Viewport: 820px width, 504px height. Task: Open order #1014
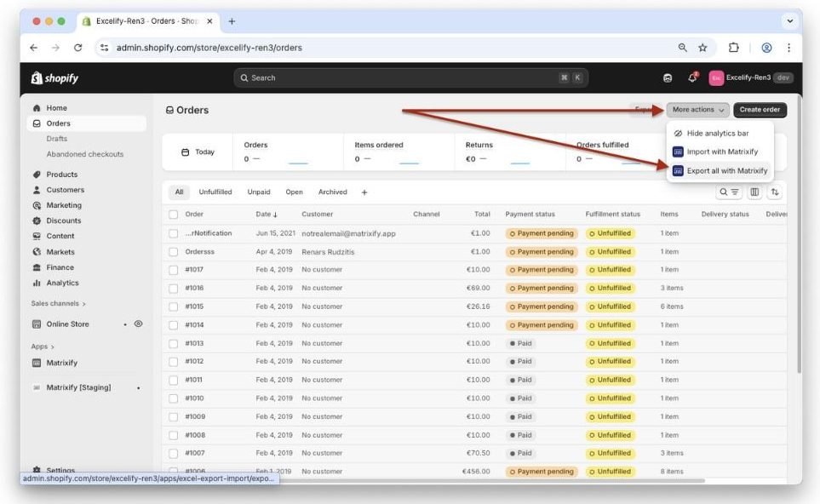[x=194, y=325]
